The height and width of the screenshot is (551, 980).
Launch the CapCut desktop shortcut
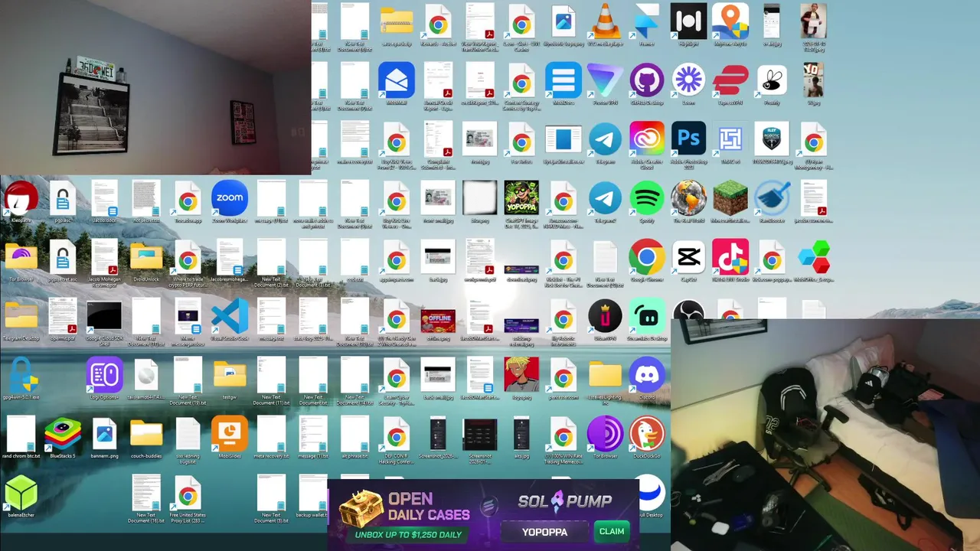(x=688, y=257)
